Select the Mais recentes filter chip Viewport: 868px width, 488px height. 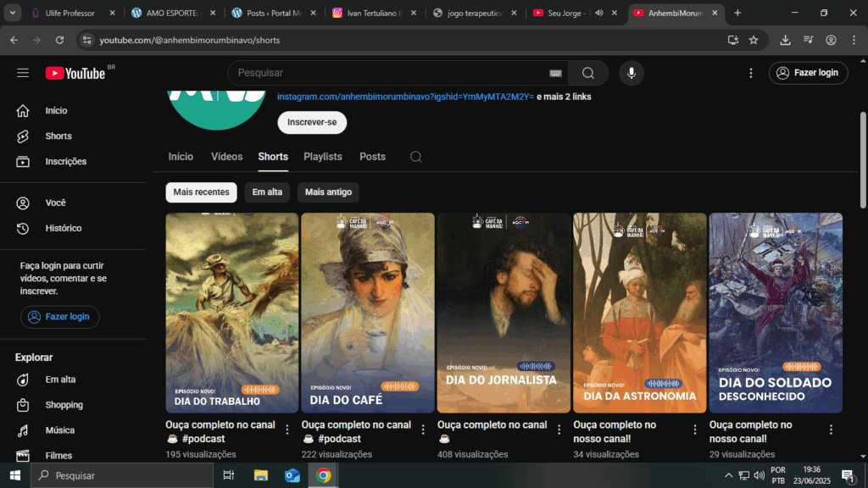[201, 192]
